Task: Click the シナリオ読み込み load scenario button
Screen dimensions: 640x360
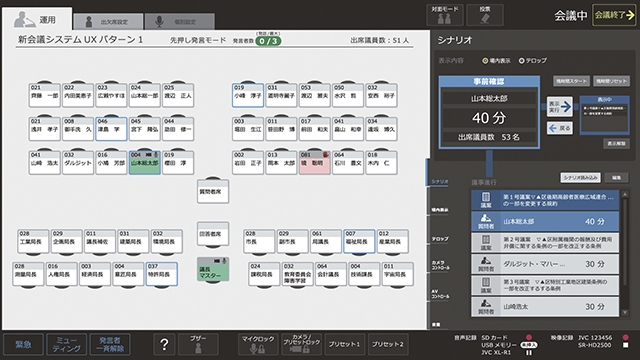Action: pos(580,178)
